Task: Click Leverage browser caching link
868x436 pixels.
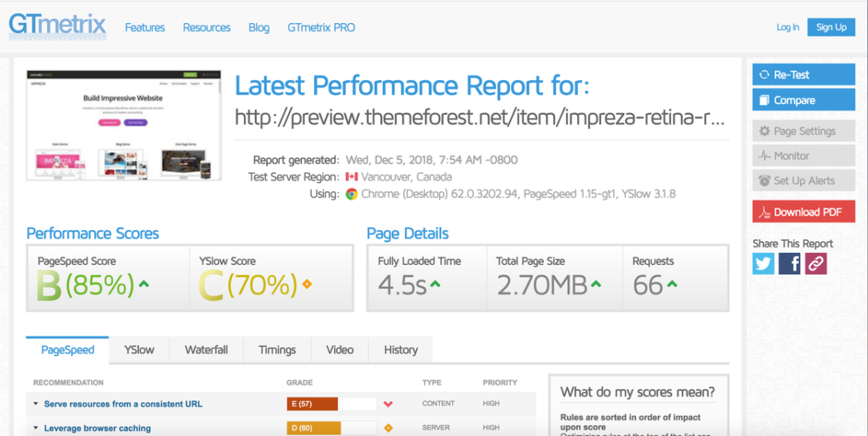Action: 98,429
